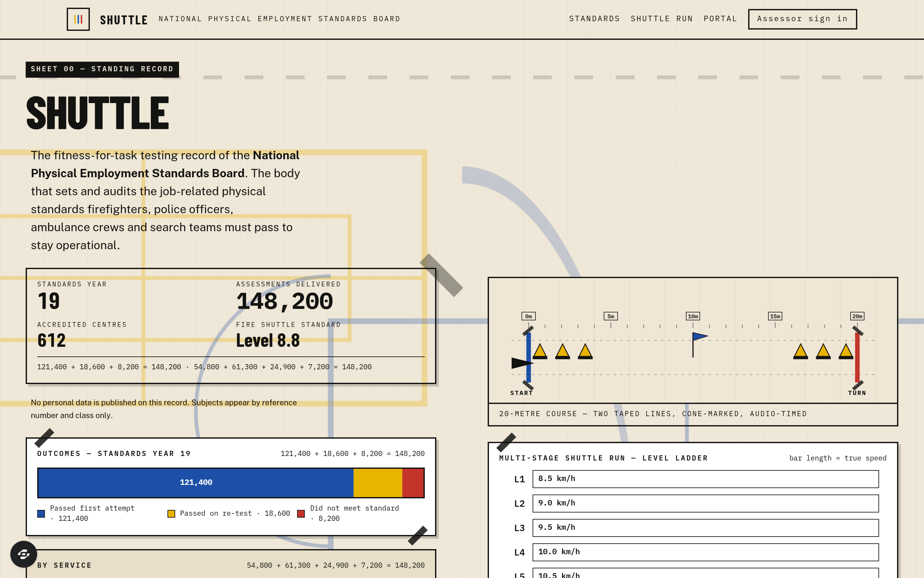924x578 pixels.
Task: Select the L3 9.5 km/h ladder bar
Action: 706,528
